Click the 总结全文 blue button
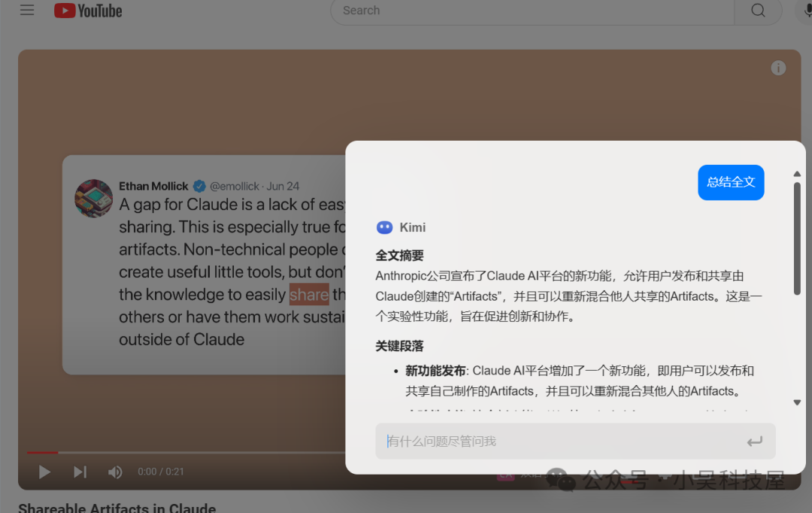This screenshot has width=812, height=513. pyautogui.click(x=731, y=182)
